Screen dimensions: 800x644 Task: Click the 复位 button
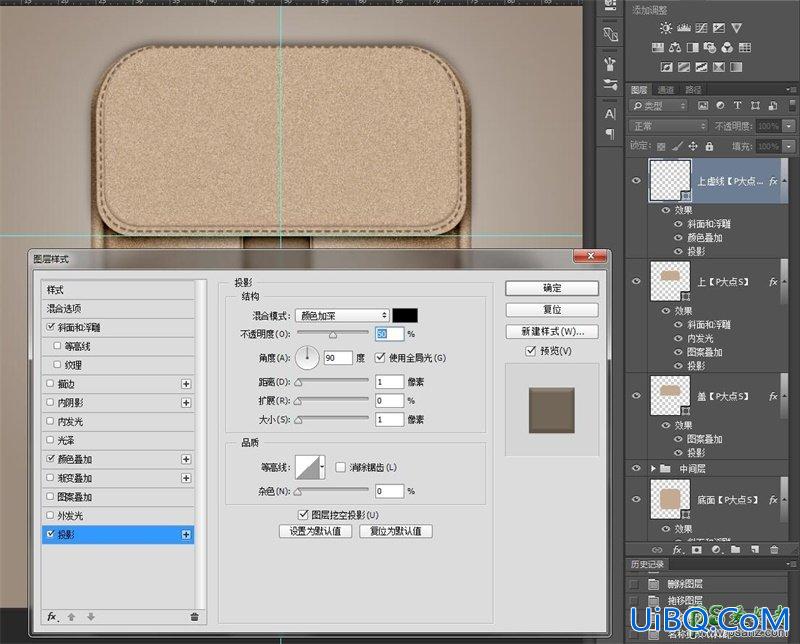click(552, 310)
